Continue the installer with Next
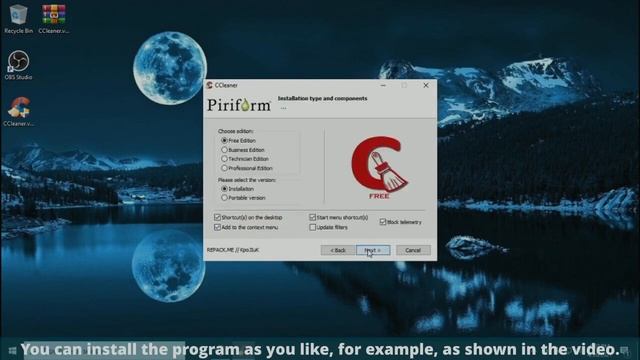Screen dimensions: 640x360 [373, 250]
